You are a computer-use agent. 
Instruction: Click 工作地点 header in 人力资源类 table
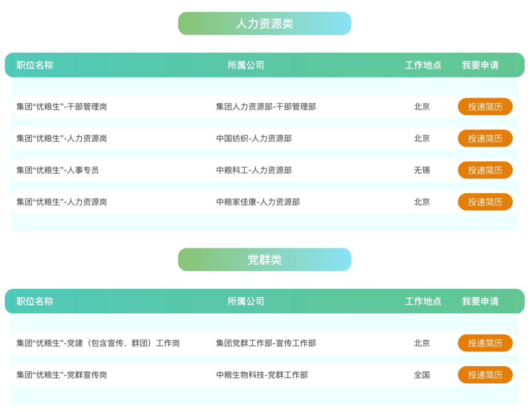(x=423, y=65)
